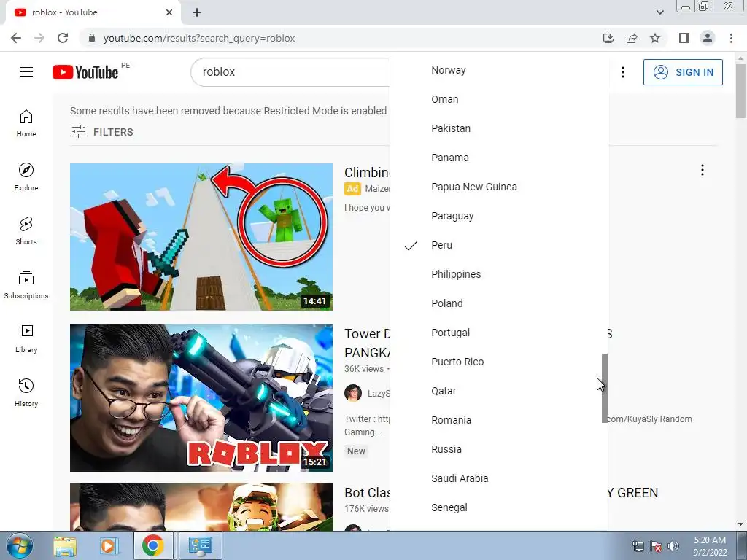Click the LazyS channel avatar
Viewport: 747px width, 560px height.
[353, 393]
